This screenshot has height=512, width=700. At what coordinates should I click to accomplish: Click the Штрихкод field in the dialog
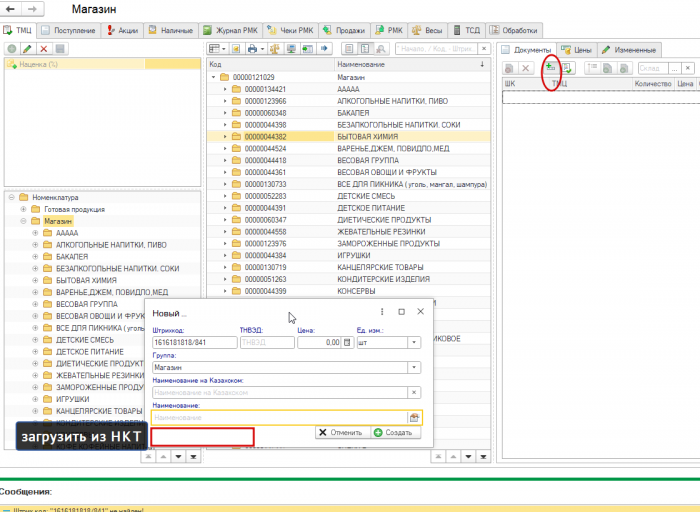point(195,342)
